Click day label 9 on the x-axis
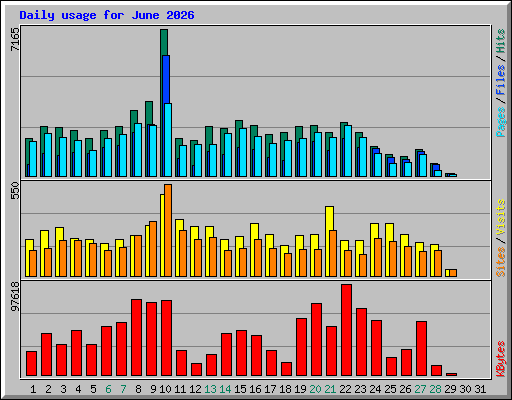 pos(153,389)
